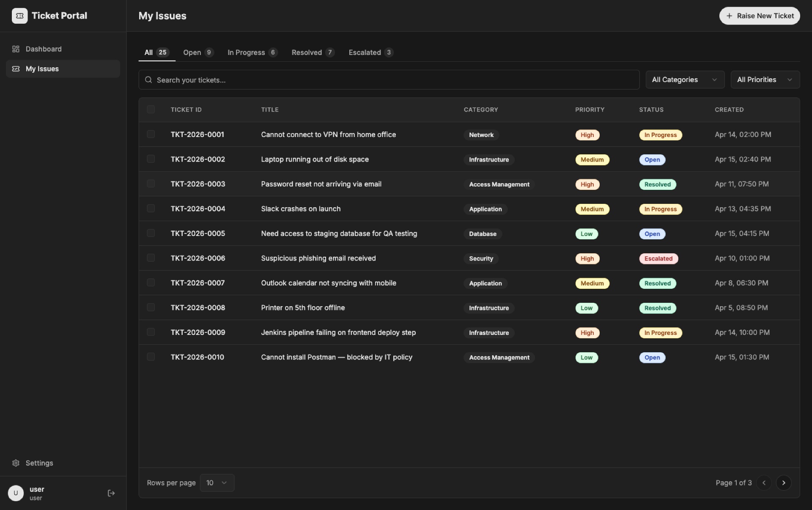
Task: Check the checkbox for TKT-2026-0001
Action: [x=151, y=134]
